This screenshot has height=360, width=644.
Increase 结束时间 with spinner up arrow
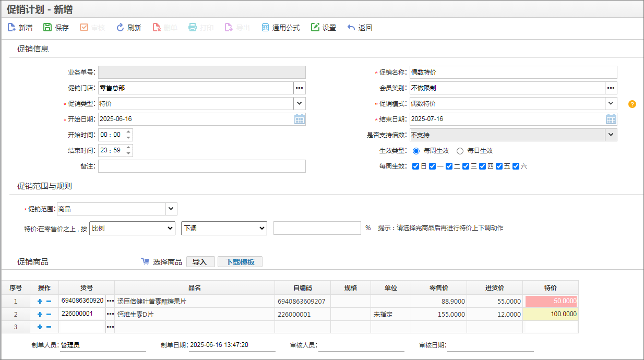click(x=128, y=148)
